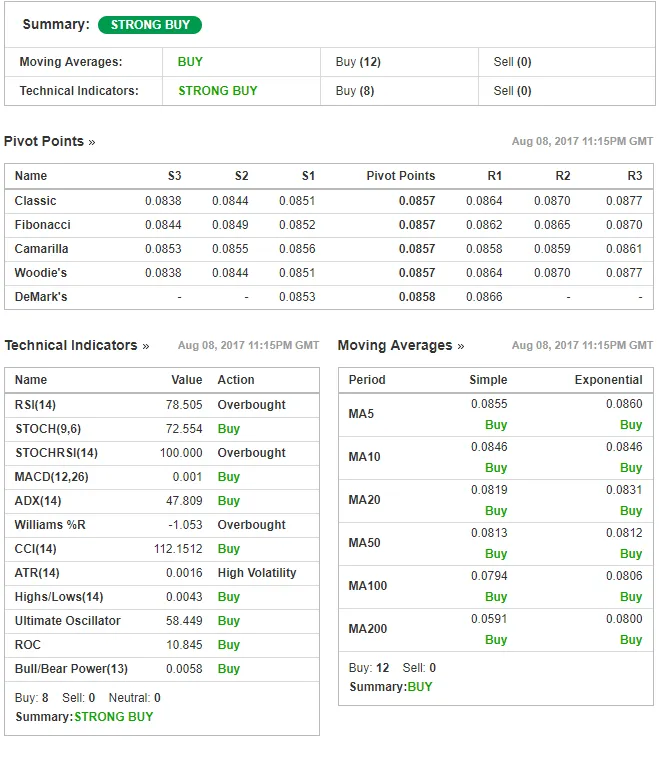The image size is (659, 758).
Task: Select the Fibonacci pivot row name
Action: click(43, 225)
